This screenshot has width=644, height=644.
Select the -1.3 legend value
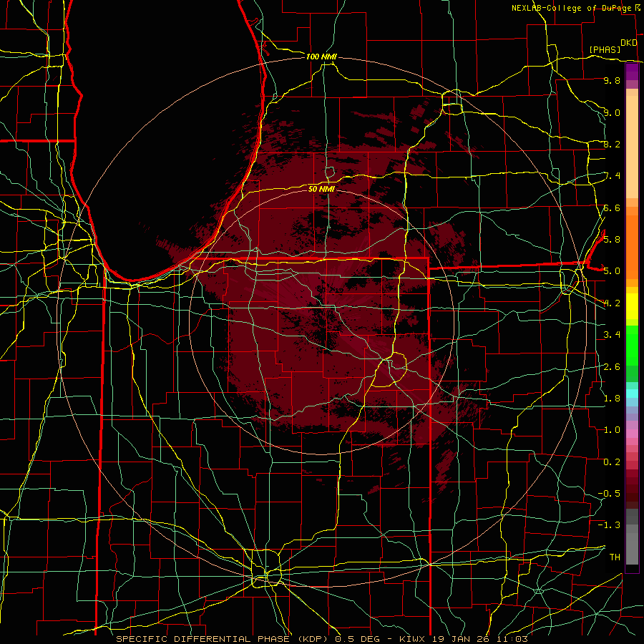(609, 525)
